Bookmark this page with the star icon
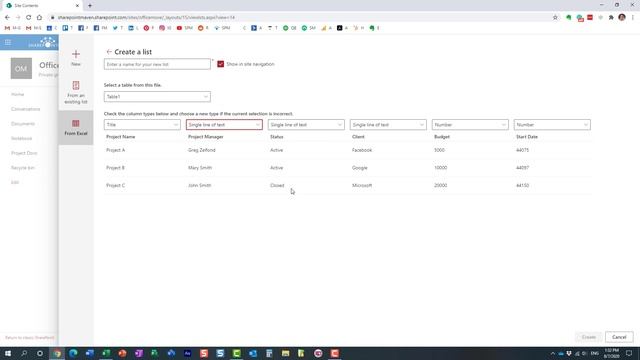Screen dimensions: 640x360 (x=555, y=18)
